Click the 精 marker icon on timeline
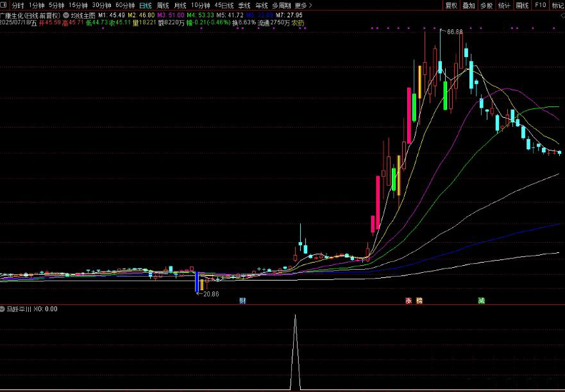This screenshot has height=392, width=565. point(419,300)
